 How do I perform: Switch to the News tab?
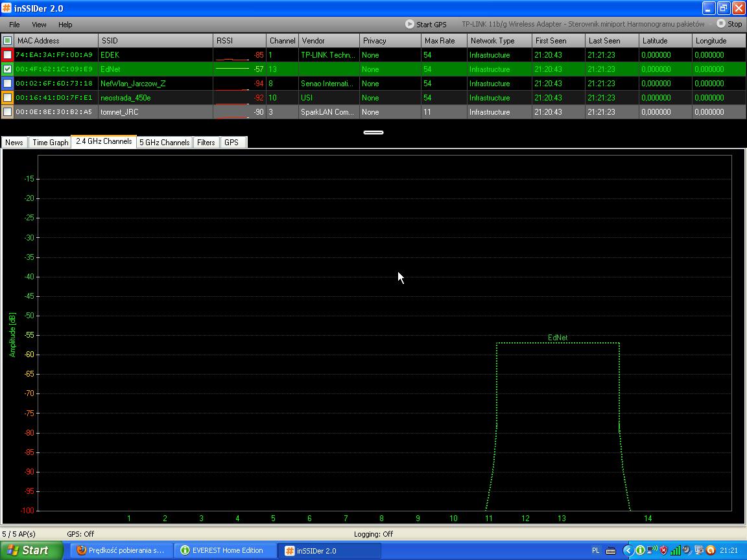14,143
